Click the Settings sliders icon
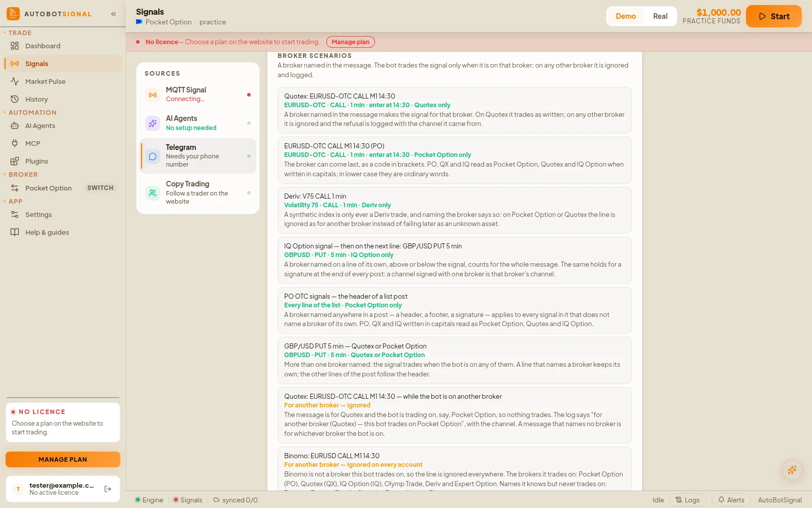Viewport: 812px width, 508px height. click(15, 214)
